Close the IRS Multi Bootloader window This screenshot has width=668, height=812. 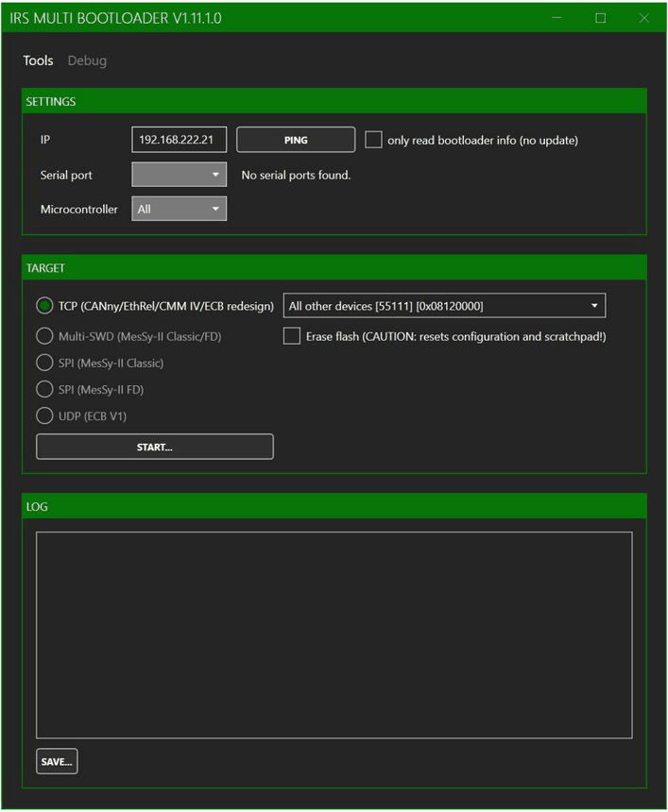(643, 18)
